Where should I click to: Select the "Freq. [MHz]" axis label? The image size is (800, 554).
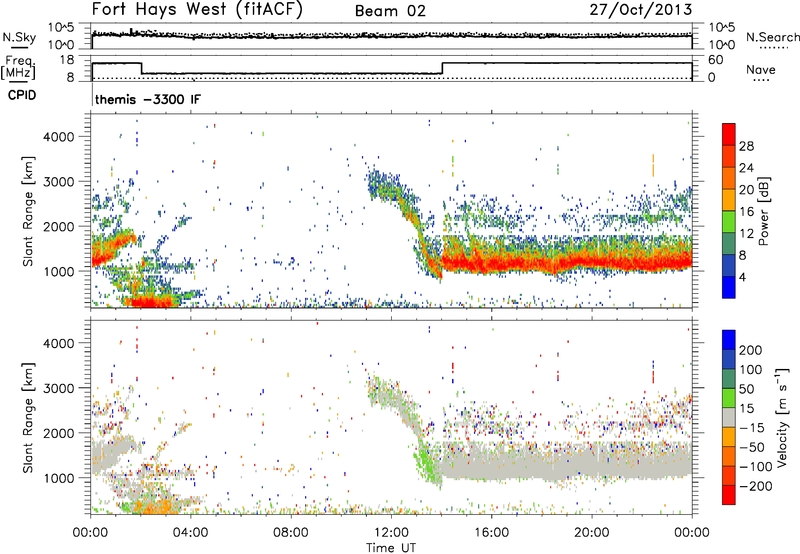pyautogui.click(x=20, y=68)
